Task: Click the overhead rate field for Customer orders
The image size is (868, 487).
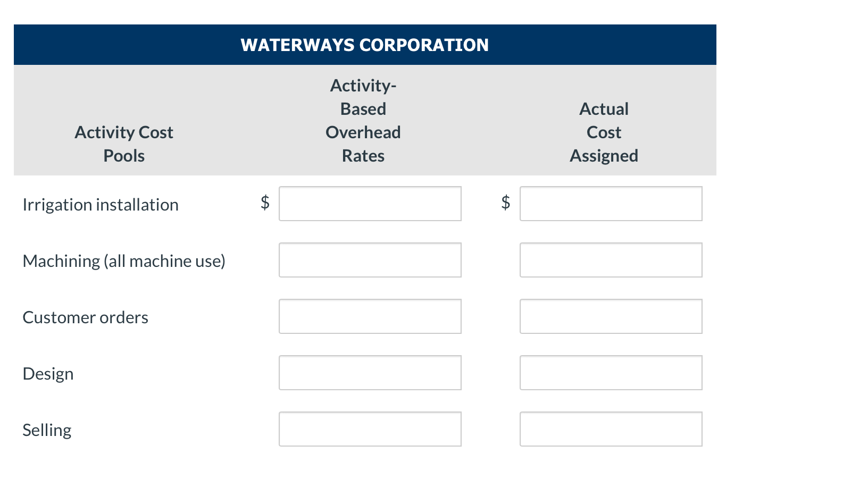Action: tap(370, 316)
